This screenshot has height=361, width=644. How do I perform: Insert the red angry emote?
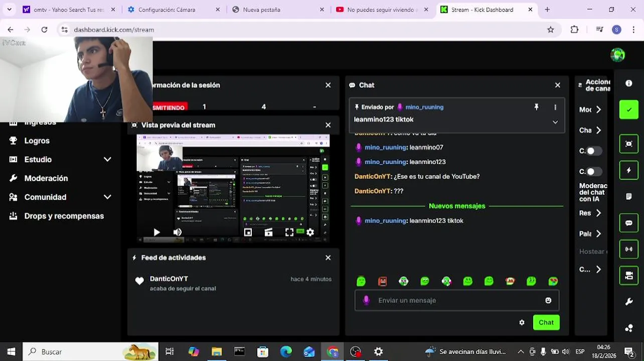click(x=383, y=281)
